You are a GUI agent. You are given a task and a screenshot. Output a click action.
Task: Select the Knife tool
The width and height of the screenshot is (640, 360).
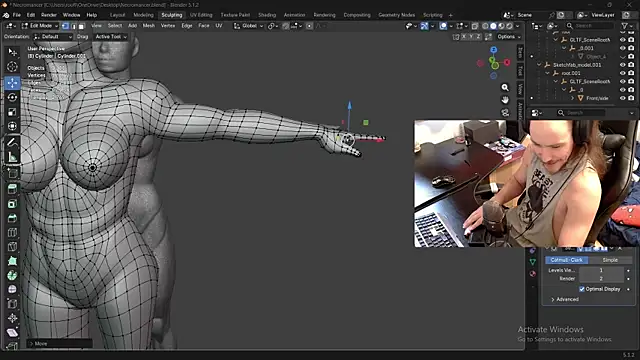(x=12, y=247)
